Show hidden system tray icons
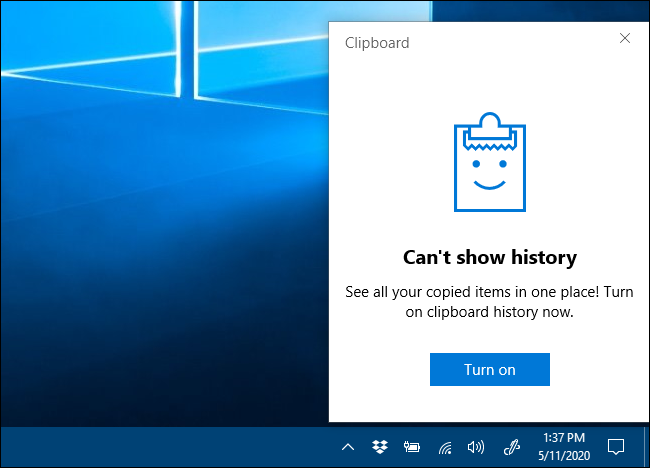This screenshot has height=468, width=650. 348,447
